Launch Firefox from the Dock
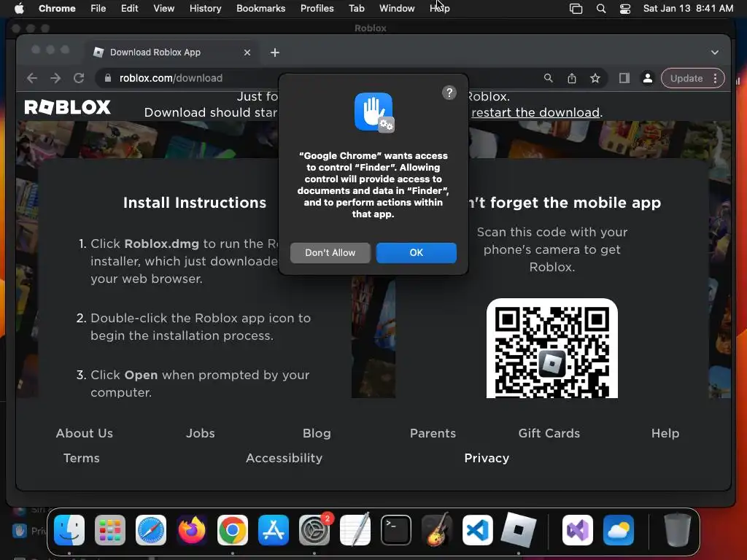 (192, 530)
